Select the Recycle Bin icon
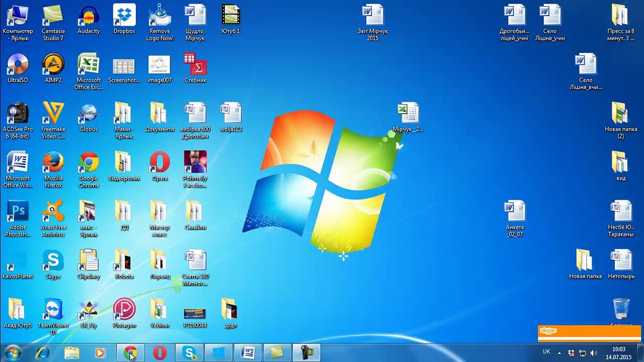The width and height of the screenshot is (644, 362). pos(621,312)
